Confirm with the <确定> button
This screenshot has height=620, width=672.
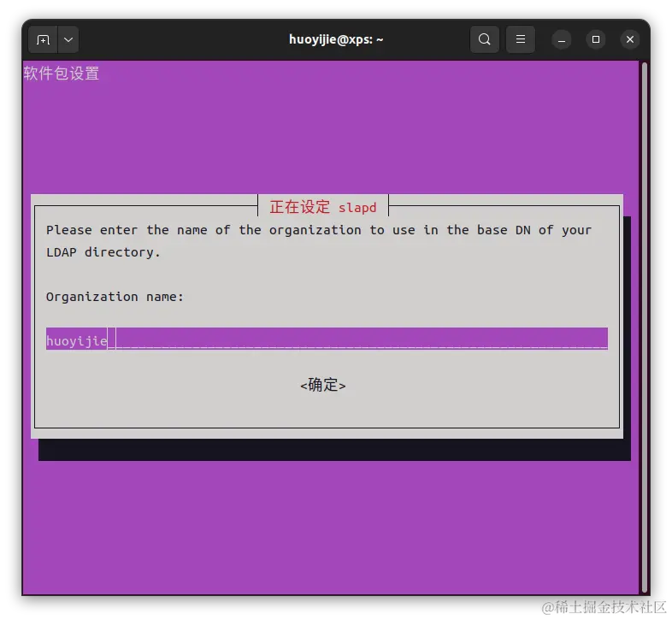click(322, 385)
